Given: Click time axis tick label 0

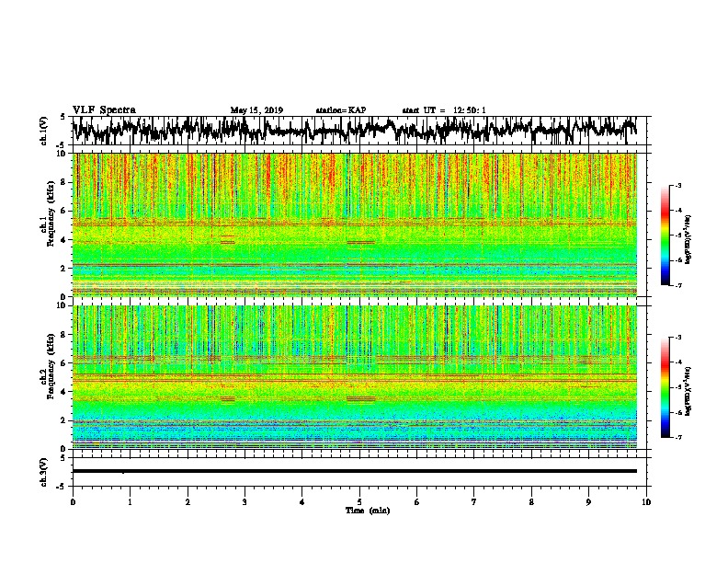Looking at the screenshot, I should [x=73, y=502].
